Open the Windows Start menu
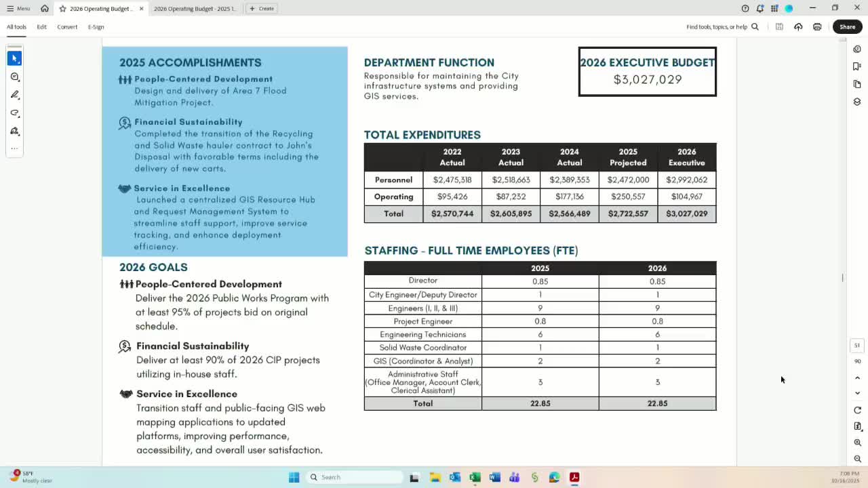Viewport: 868px width, 488px height. (x=294, y=477)
